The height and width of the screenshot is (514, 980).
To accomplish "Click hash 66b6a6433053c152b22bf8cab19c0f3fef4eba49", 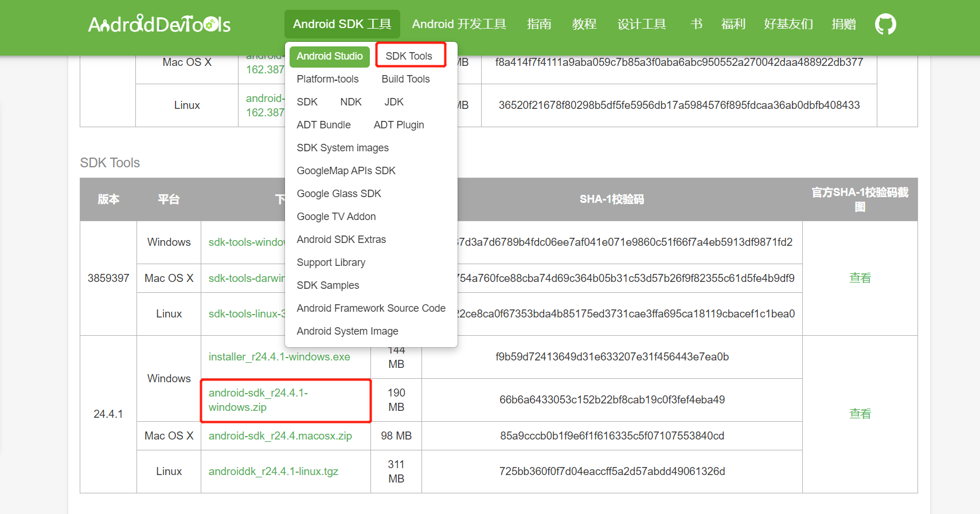I will pyautogui.click(x=612, y=400).
